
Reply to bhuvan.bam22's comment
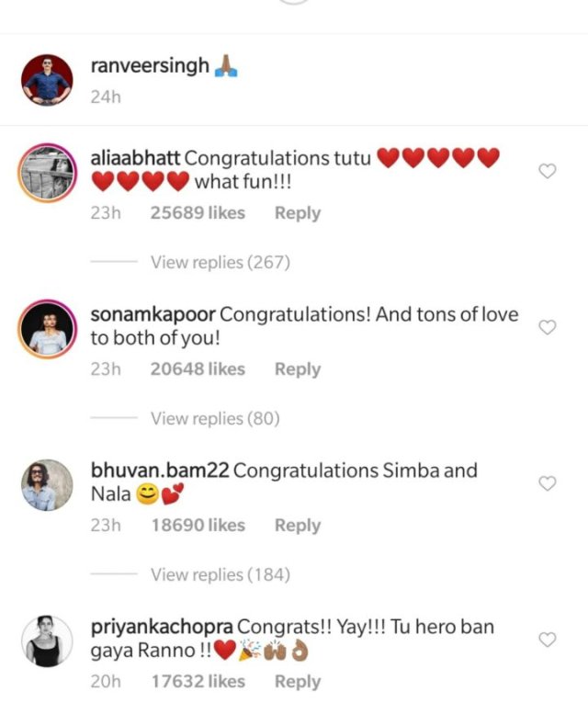point(297,526)
